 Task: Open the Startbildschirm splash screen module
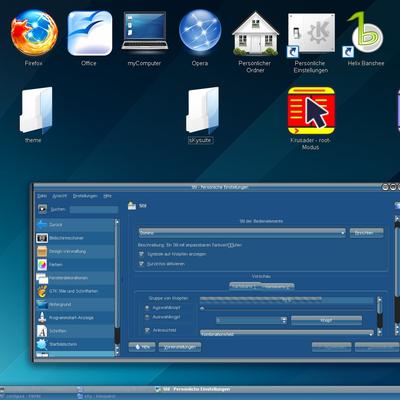coord(75,344)
